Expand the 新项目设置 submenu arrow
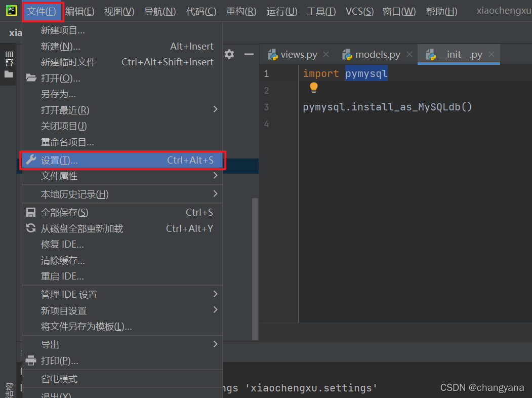532x398 pixels. click(x=216, y=310)
